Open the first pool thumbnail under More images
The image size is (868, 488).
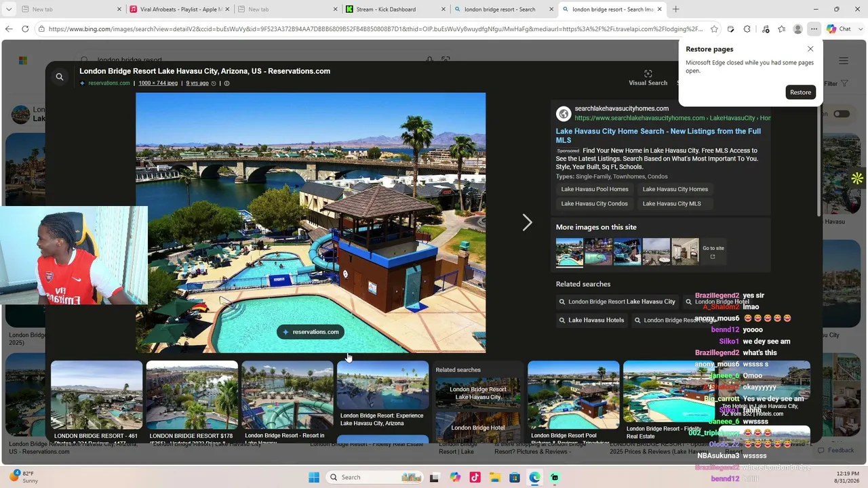[570, 251]
